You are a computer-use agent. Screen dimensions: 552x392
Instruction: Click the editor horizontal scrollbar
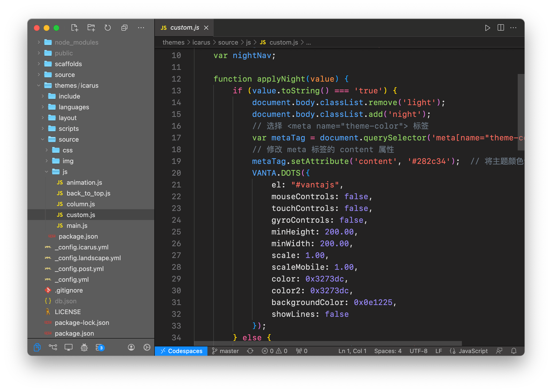click(328, 343)
